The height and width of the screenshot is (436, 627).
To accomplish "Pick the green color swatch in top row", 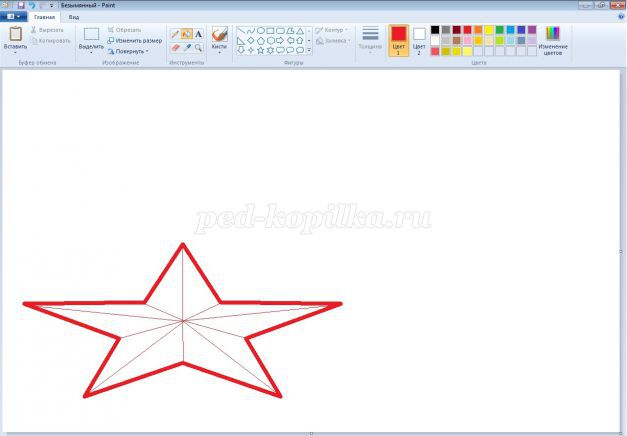I will (x=500, y=30).
